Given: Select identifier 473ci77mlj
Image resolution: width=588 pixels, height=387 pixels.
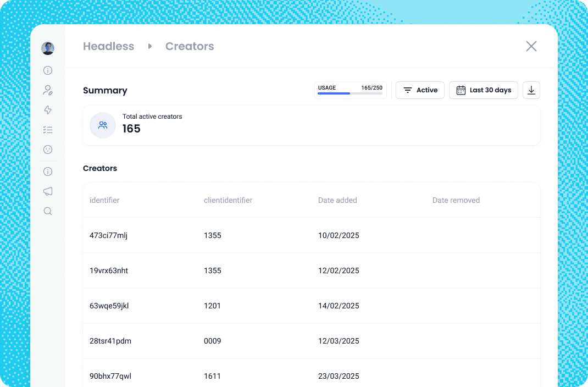Looking at the screenshot, I should pyautogui.click(x=108, y=235).
